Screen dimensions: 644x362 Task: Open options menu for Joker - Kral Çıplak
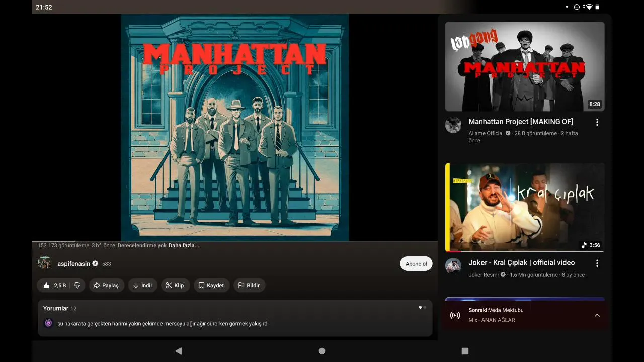tap(597, 263)
